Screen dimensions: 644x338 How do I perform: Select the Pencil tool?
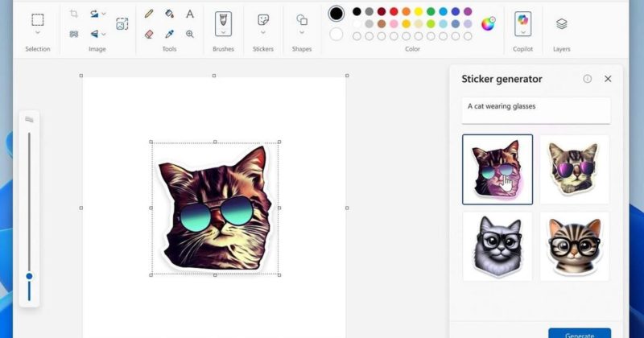coord(149,14)
